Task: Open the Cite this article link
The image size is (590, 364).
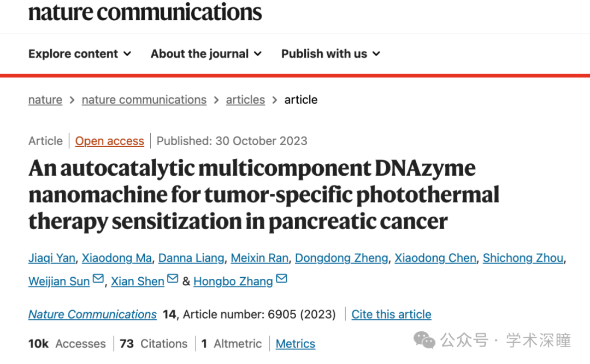Action: (x=391, y=314)
